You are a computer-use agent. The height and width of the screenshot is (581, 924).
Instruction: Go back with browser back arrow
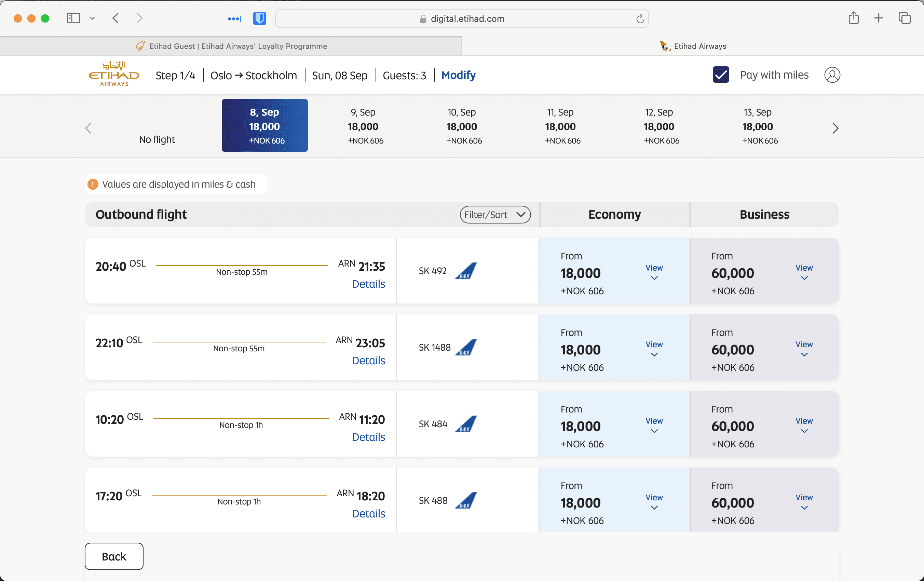(x=116, y=18)
